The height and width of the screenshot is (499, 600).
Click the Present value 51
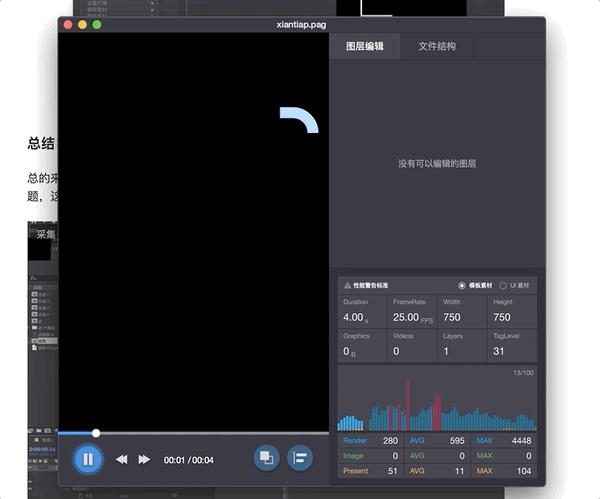coord(393,471)
